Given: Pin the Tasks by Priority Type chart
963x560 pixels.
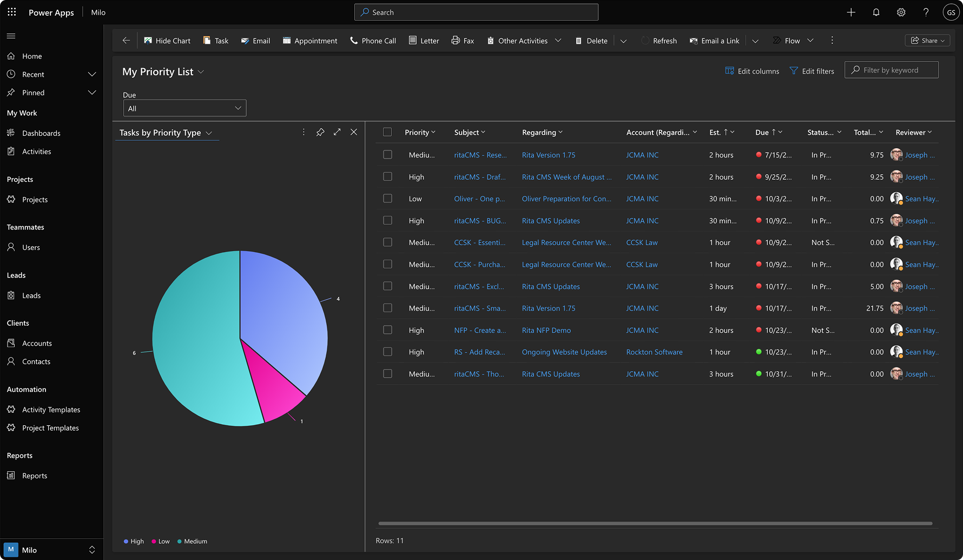Looking at the screenshot, I should (x=320, y=132).
